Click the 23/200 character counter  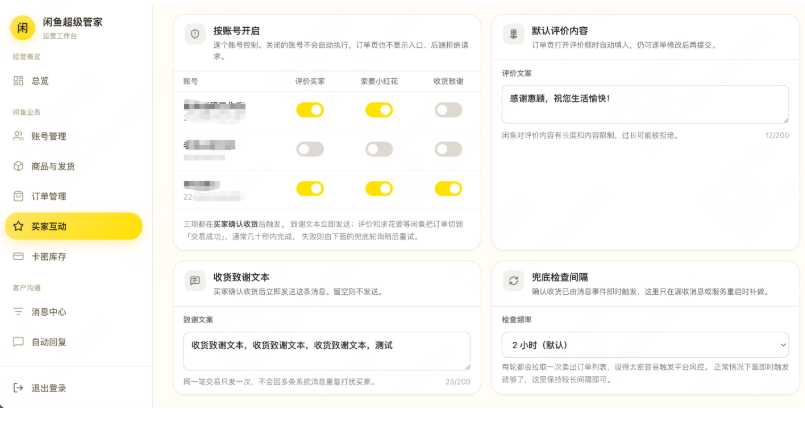tap(458, 382)
